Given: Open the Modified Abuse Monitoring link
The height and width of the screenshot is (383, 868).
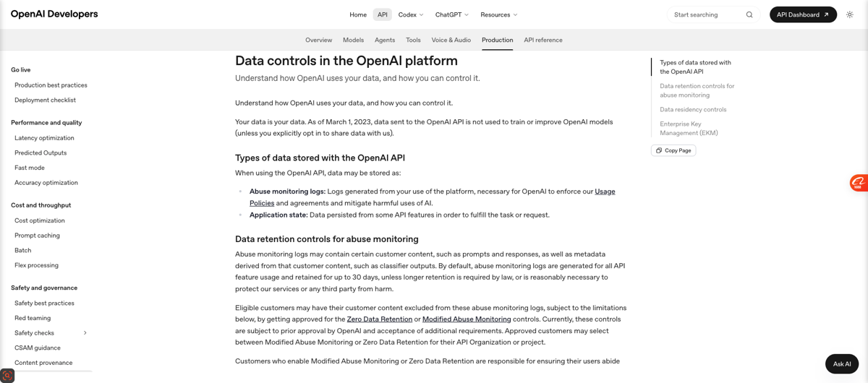Looking at the screenshot, I should coord(467,319).
